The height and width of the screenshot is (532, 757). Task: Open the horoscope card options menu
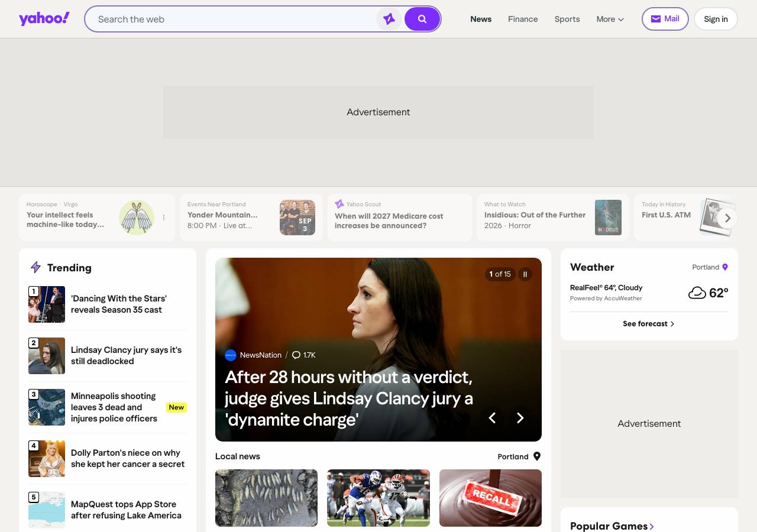(164, 218)
